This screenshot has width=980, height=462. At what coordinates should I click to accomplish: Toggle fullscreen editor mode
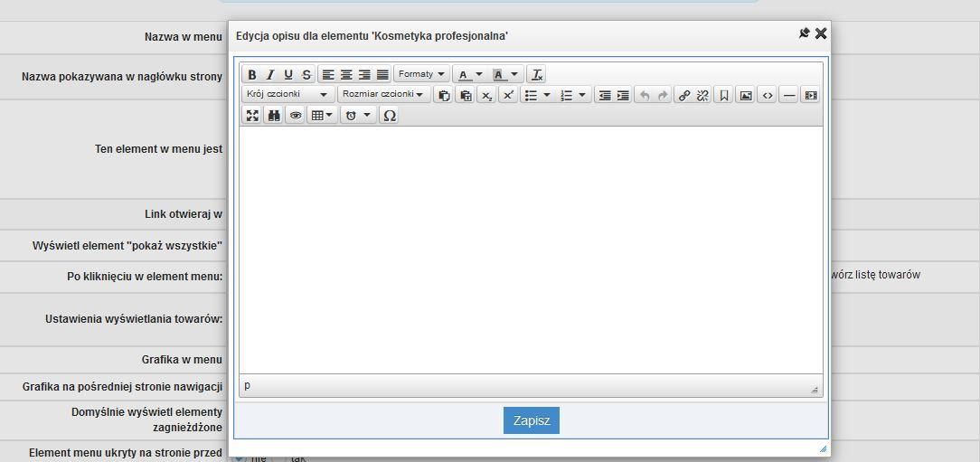252,115
